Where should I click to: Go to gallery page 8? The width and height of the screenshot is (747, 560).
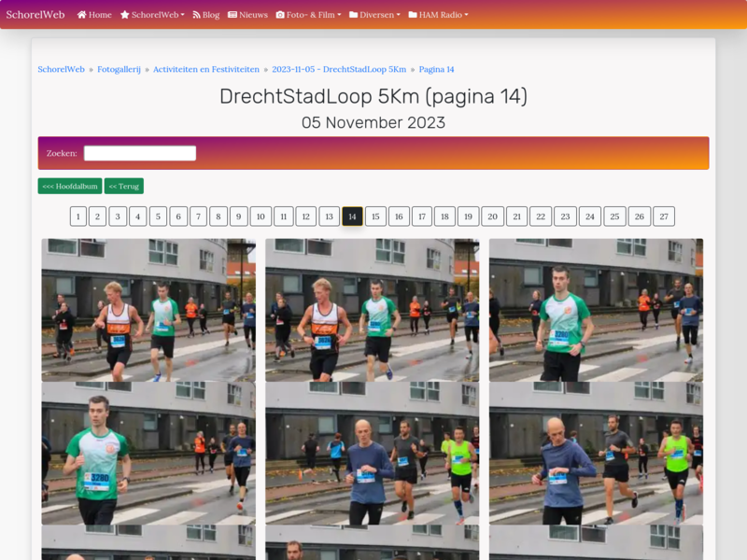pos(218,217)
